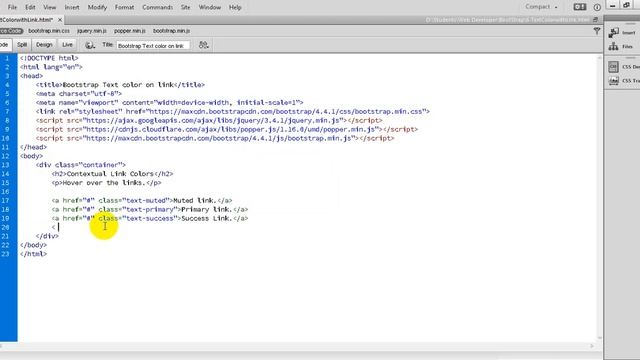The height and width of the screenshot is (360, 640).
Task: Click the closing </head> tag line
Action: point(33,147)
